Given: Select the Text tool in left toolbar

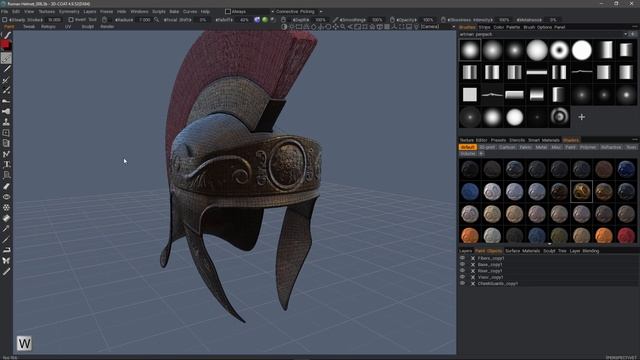Looking at the screenshot, I should click(6, 164).
